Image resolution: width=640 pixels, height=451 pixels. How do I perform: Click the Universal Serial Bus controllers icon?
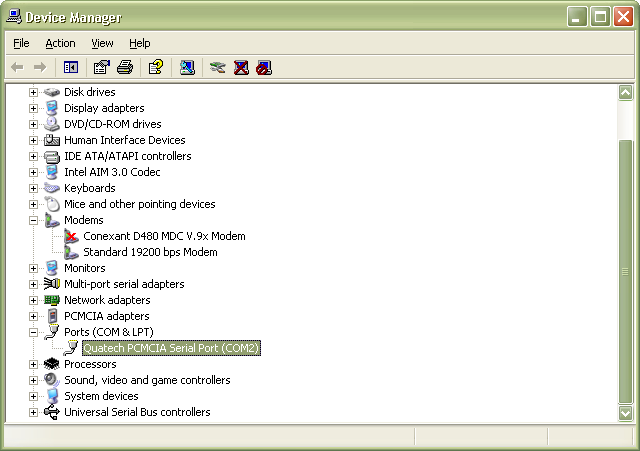52,412
